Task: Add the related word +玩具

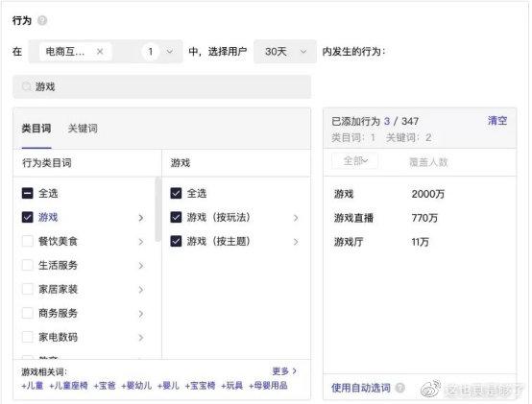Action: [231, 386]
